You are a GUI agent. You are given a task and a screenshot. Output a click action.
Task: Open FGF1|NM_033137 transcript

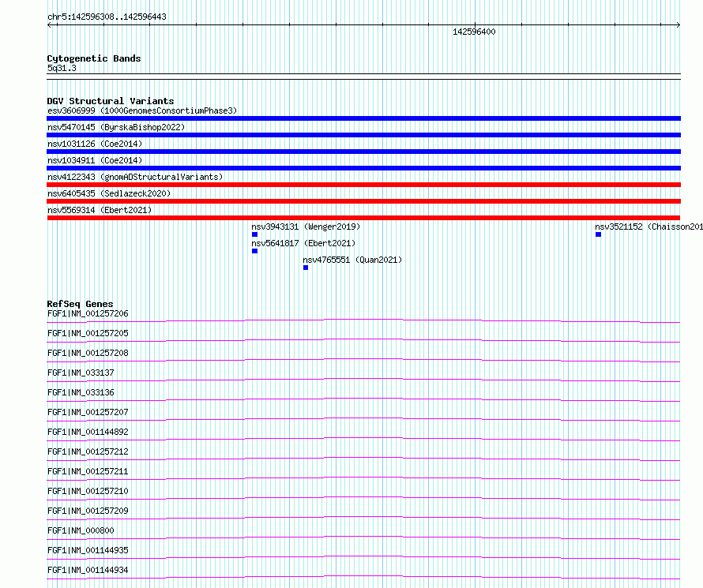click(81, 373)
